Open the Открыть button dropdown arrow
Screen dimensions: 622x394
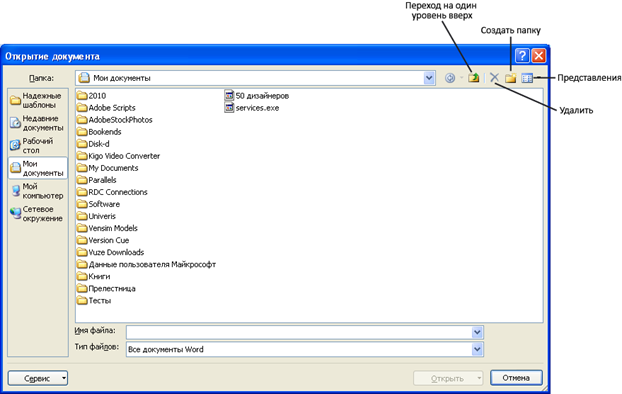(479, 378)
